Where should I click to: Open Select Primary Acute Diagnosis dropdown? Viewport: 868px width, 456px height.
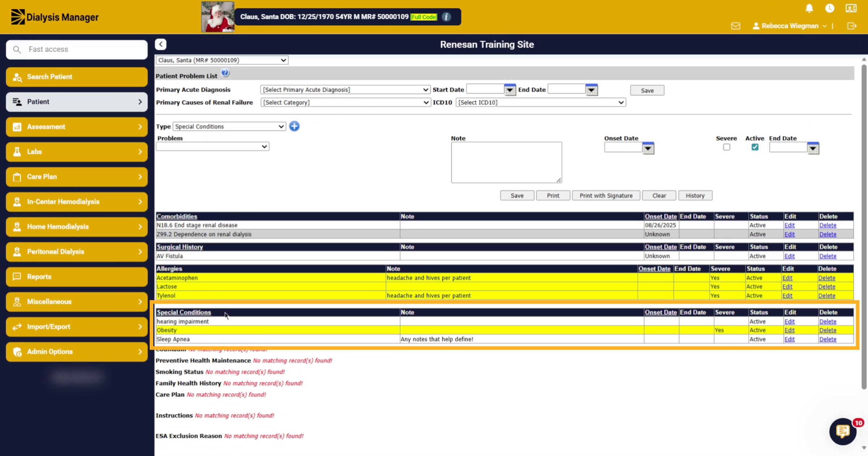[x=345, y=90]
